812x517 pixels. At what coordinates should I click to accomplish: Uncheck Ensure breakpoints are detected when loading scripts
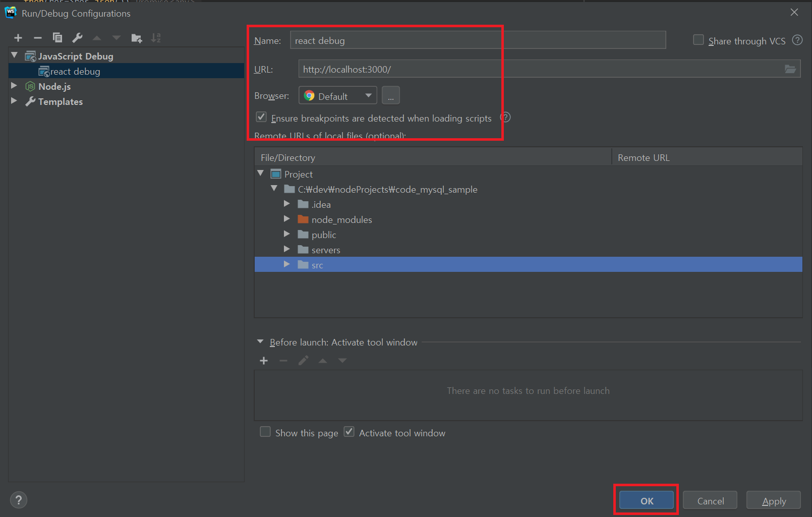tap(261, 117)
